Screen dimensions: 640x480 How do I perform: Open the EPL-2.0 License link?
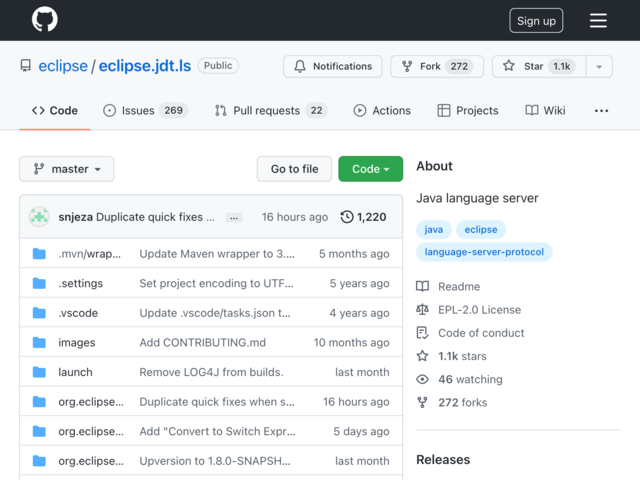tap(480, 310)
